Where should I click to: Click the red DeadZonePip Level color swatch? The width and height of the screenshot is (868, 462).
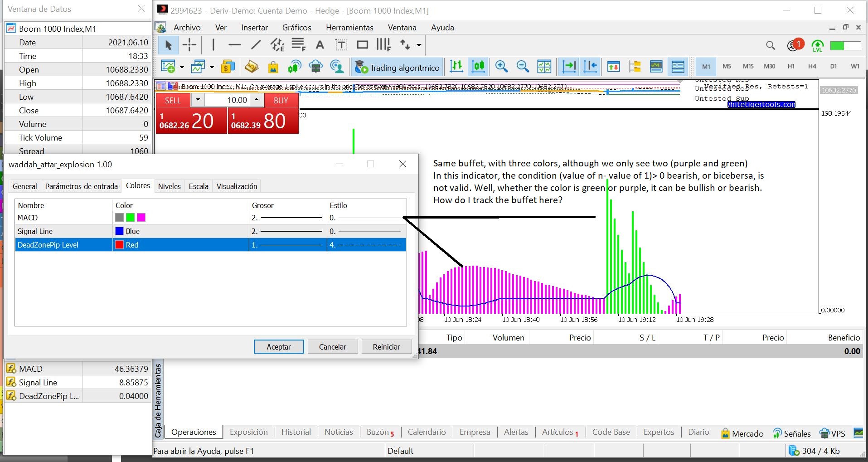[119, 245]
